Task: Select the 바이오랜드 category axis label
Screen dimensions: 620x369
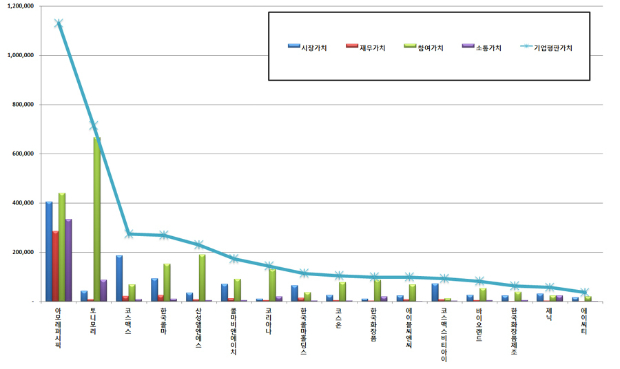Action: pos(479,325)
